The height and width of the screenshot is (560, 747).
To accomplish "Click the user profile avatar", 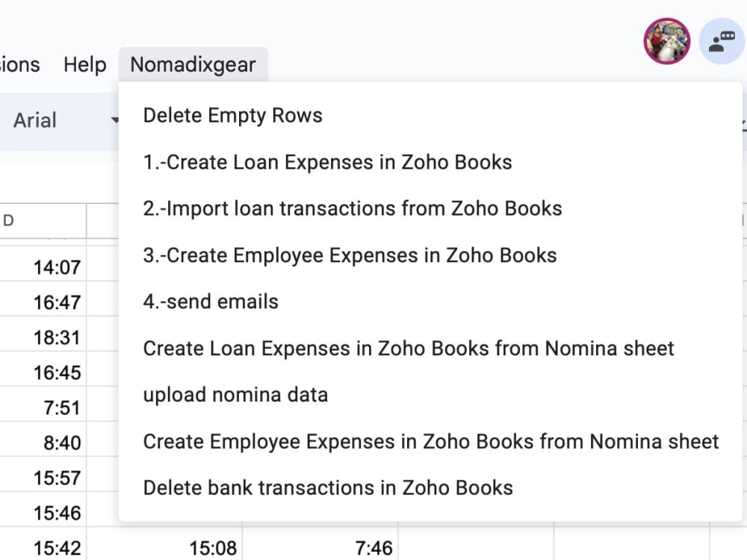I will pos(667,41).
